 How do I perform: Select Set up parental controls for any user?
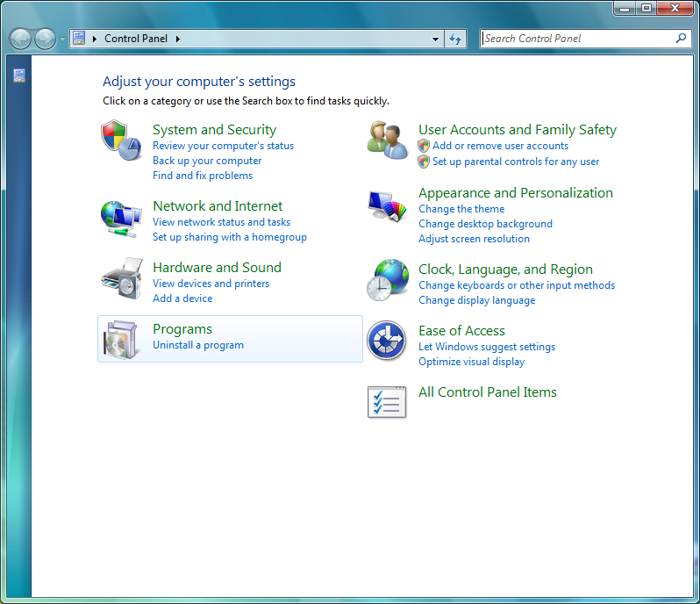click(516, 162)
